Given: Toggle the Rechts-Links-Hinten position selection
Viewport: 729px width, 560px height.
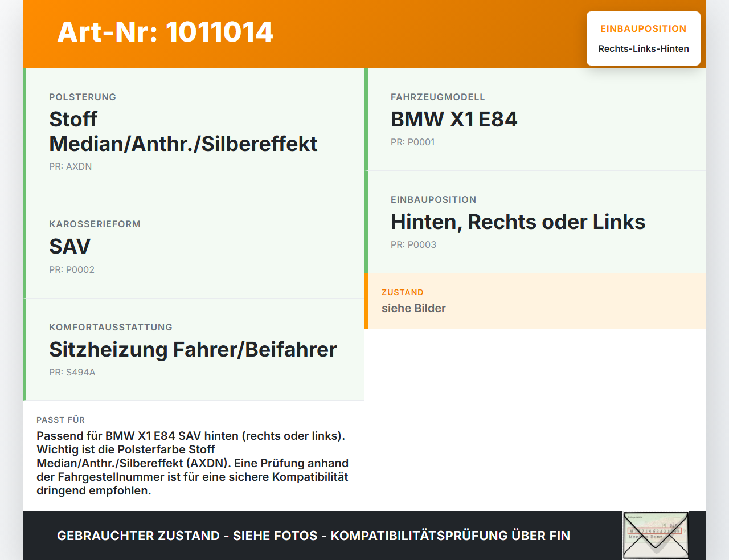Looking at the screenshot, I should [x=643, y=48].
